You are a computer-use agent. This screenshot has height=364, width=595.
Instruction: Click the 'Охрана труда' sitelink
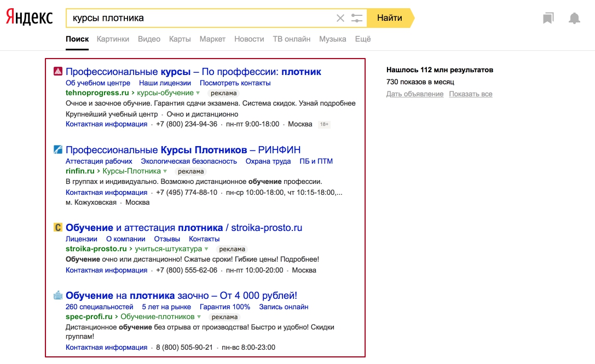268,161
